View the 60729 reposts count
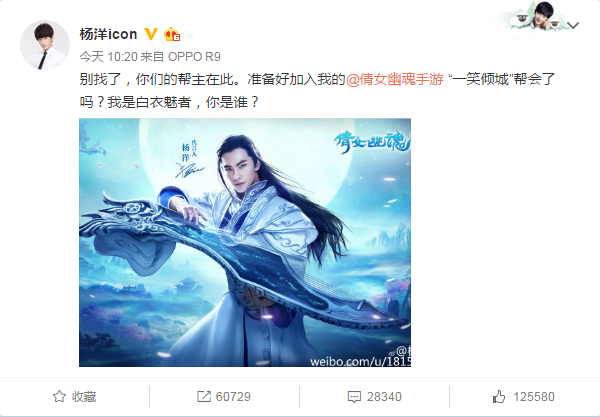 [x=224, y=396]
